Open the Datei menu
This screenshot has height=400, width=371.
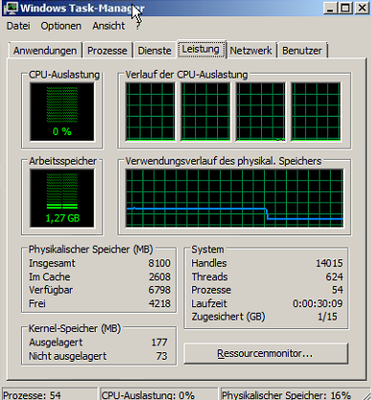point(18,26)
